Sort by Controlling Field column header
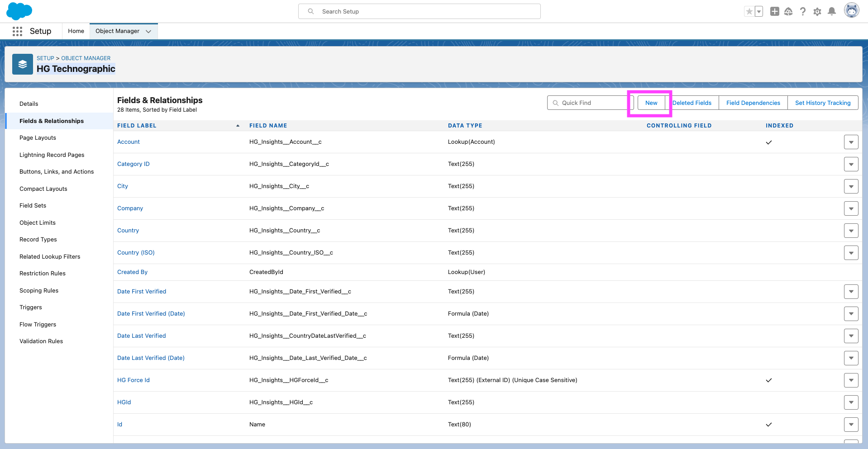This screenshot has height=449, width=868. [x=679, y=126]
